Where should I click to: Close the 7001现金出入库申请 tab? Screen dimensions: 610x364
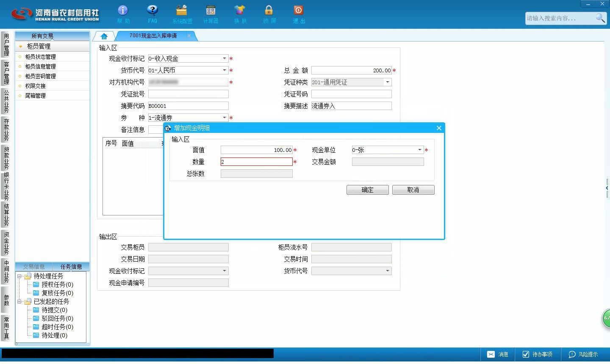(x=189, y=36)
